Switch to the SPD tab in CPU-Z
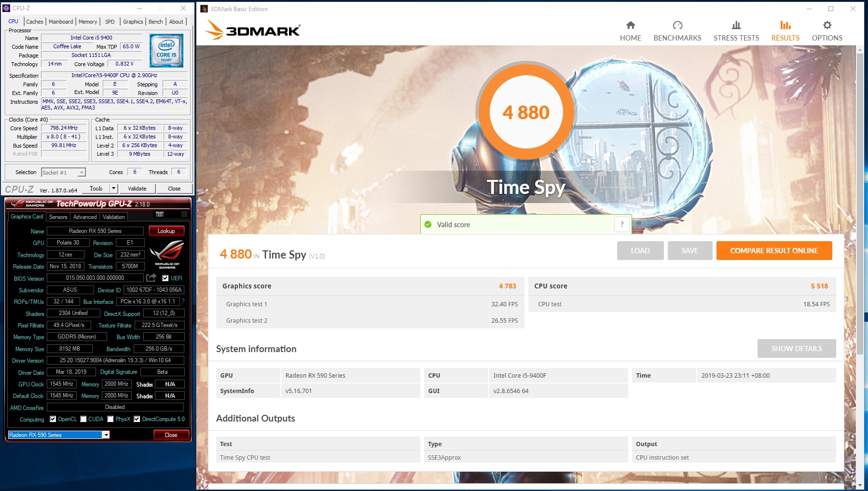The height and width of the screenshot is (491, 868). tap(110, 22)
